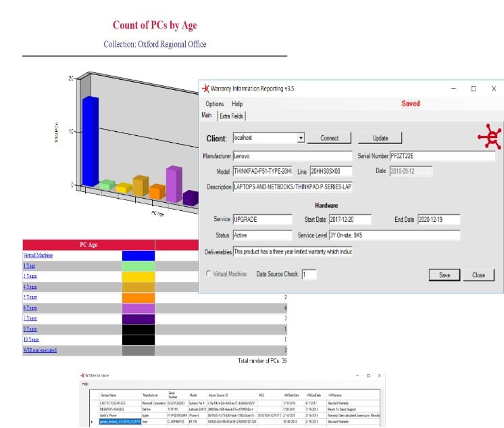Image resolution: width=504 pixels, height=428 pixels.
Task: Select the Virtual Machine radio button
Action: (208, 274)
